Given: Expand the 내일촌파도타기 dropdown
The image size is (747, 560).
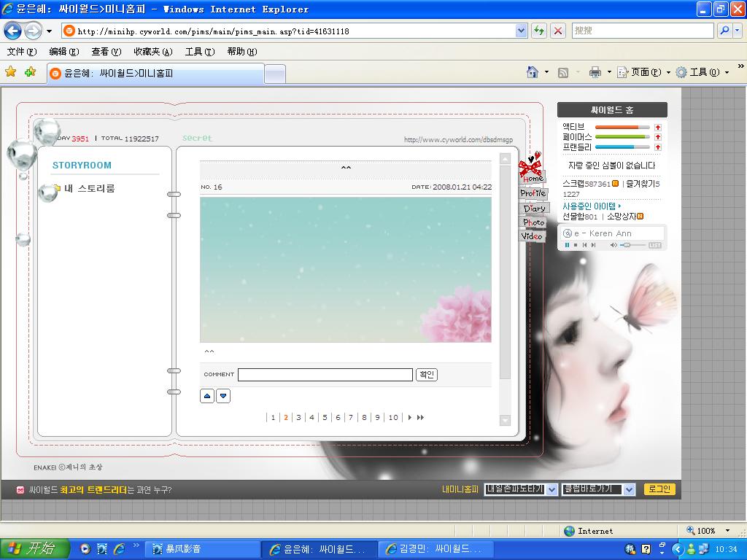Looking at the screenshot, I should coord(552,489).
